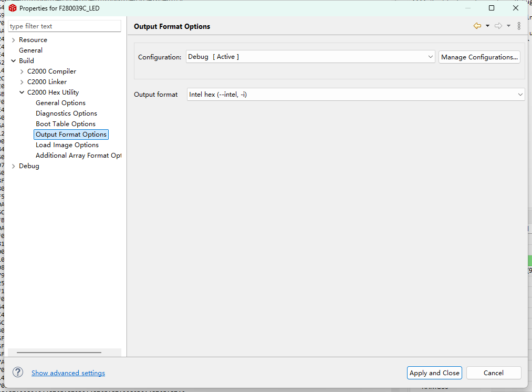Image resolution: width=532 pixels, height=392 pixels.
Task: Click the tree panel horizontal scrollbar
Action: pyautogui.click(x=59, y=353)
